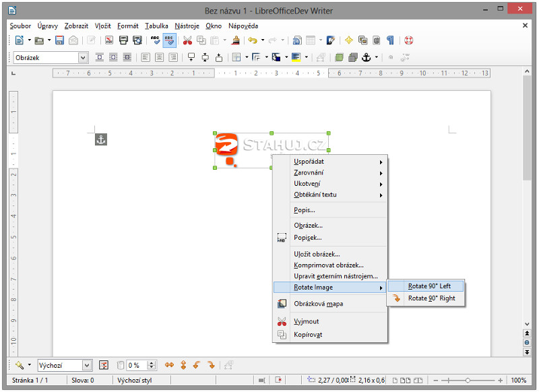Enable page wrap around the image
The height and width of the screenshot is (392, 539).
click(113, 58)
